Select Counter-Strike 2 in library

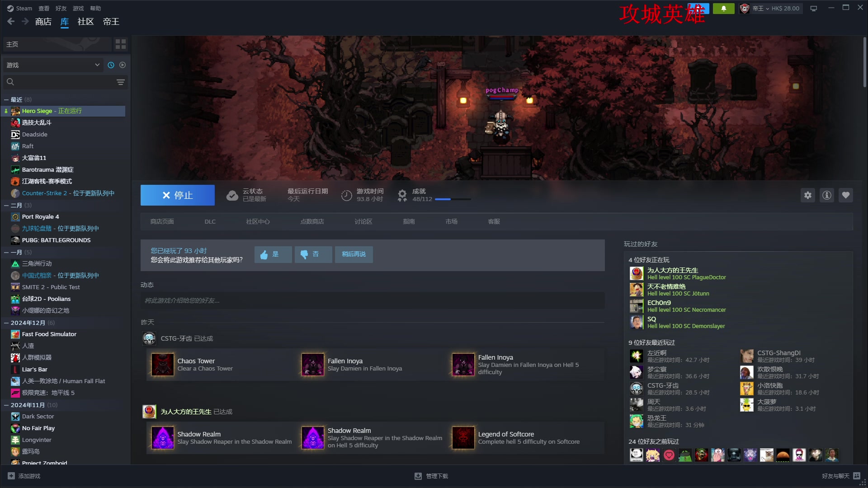coord(63,193)
